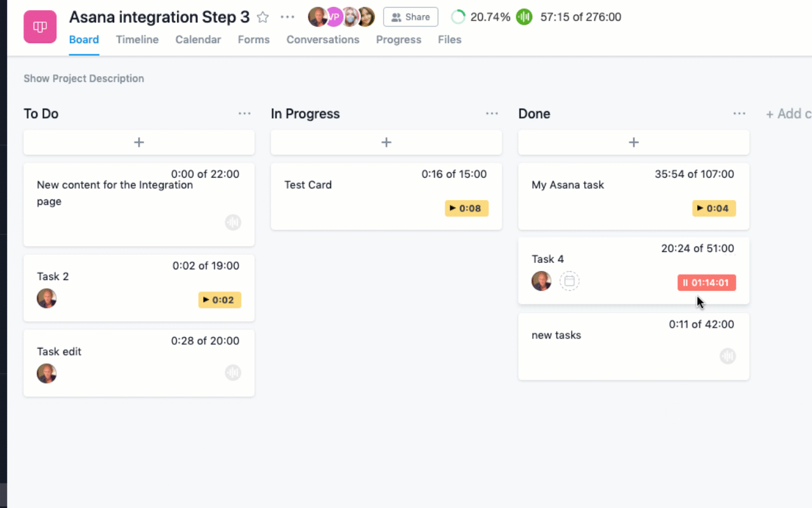Start the 0:04 timer on My Asana task
This screenshot has height=508, width=812.
[x=714, y=208]
